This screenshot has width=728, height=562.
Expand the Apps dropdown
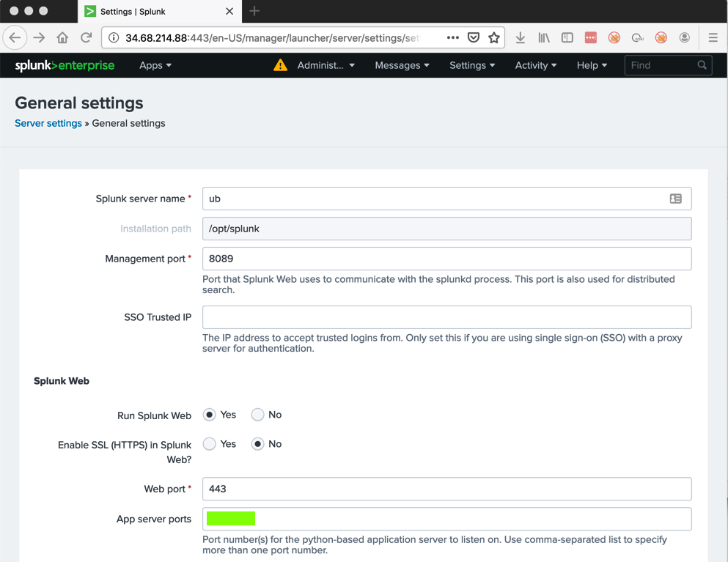pyautogui.click(x=155, y=65)
